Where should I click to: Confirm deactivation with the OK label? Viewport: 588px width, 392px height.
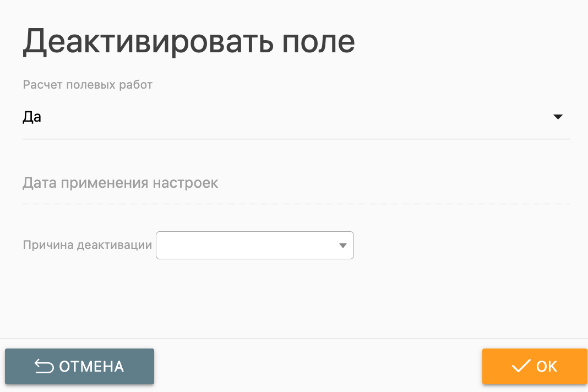point(547,366)
